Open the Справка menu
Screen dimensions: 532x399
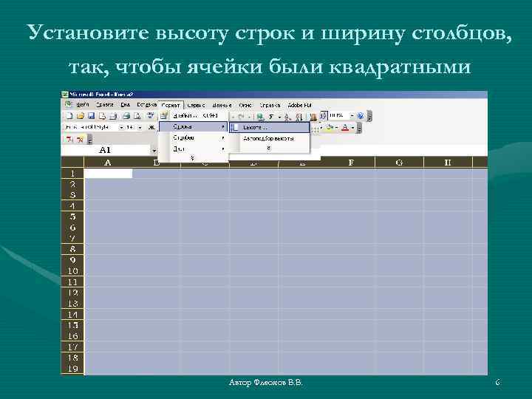point(270,105)
